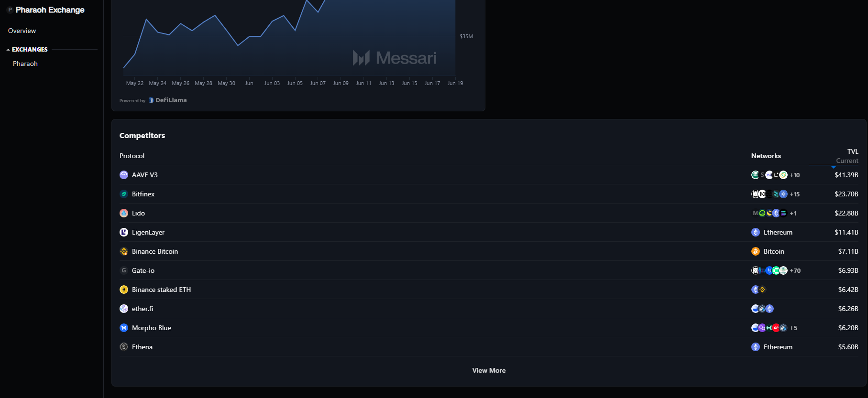The width and height of the screenshot is (868, 398).
Task: Click the +15 networks count in Bitfinex row
Action: click(795, 194)
